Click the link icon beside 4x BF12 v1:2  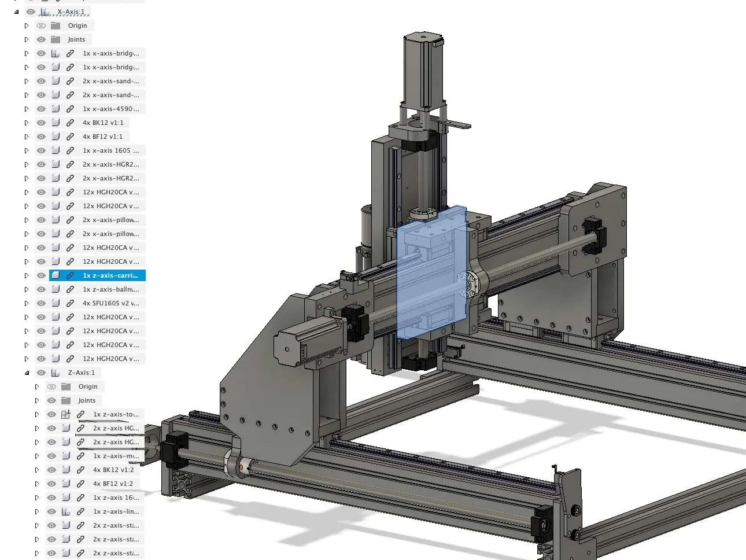click(80, 483)
